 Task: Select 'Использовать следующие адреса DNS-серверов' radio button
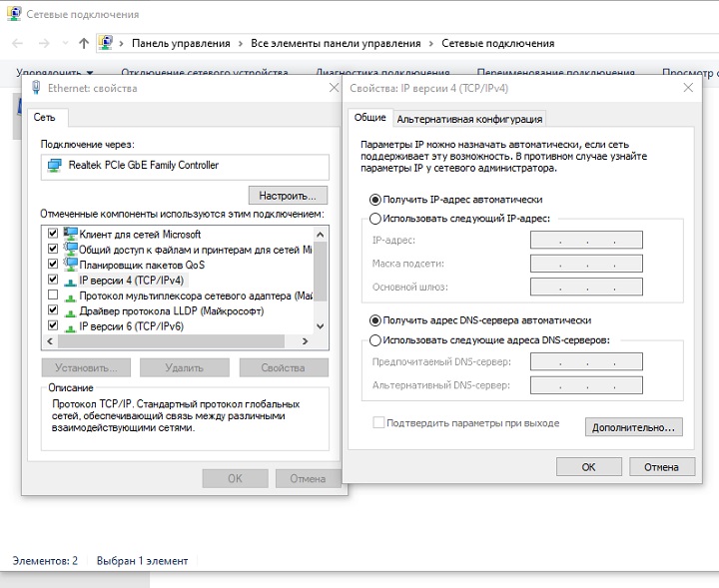[x=375, y=339]
